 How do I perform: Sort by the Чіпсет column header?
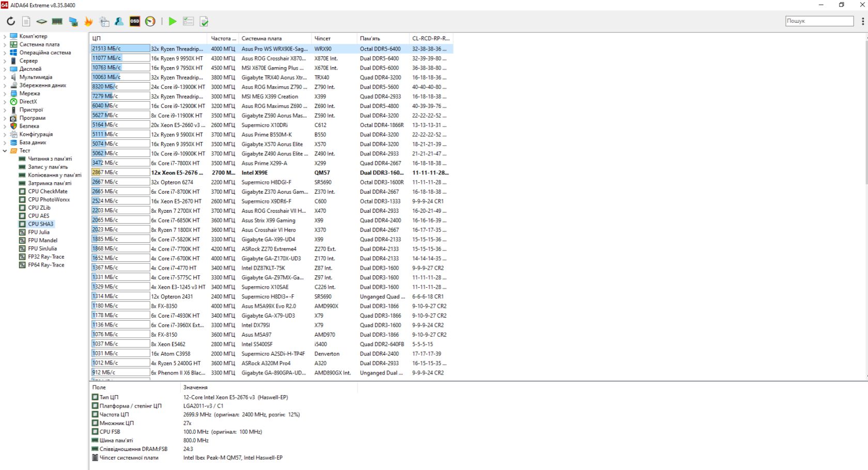coord(334,38)
